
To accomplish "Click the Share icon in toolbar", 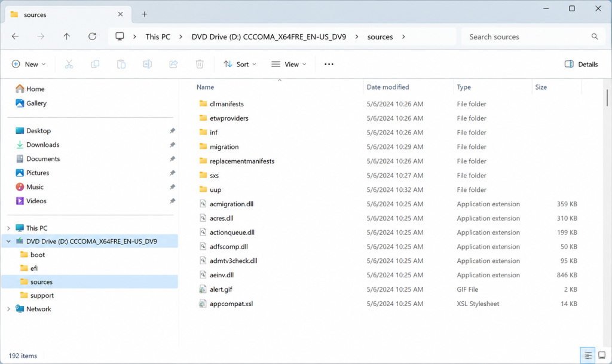I will 173,65.
